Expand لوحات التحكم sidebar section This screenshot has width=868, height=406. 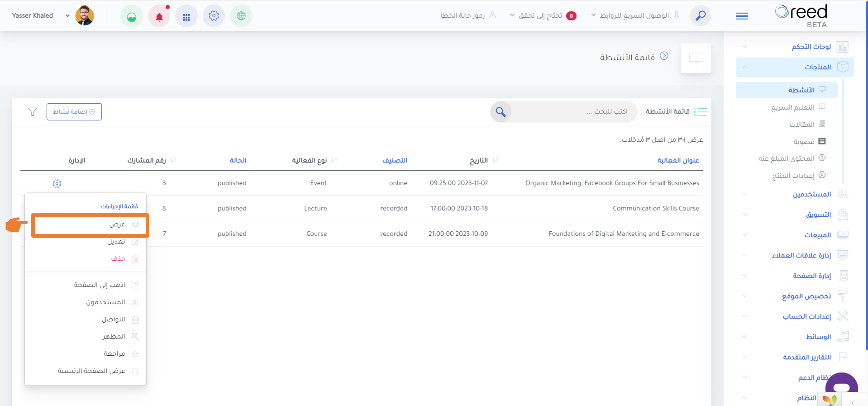795,46
